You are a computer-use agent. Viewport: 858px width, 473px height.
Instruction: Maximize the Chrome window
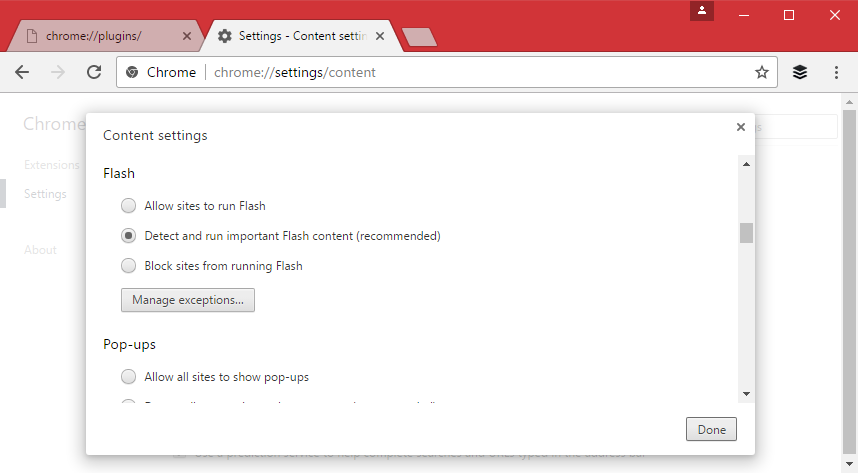[789, 15]
